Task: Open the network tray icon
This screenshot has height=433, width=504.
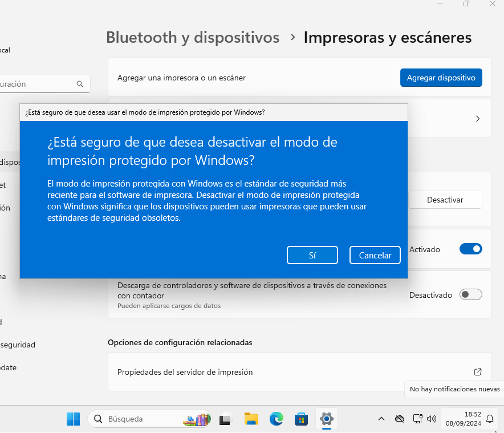Action: click(x=417, y=419)
